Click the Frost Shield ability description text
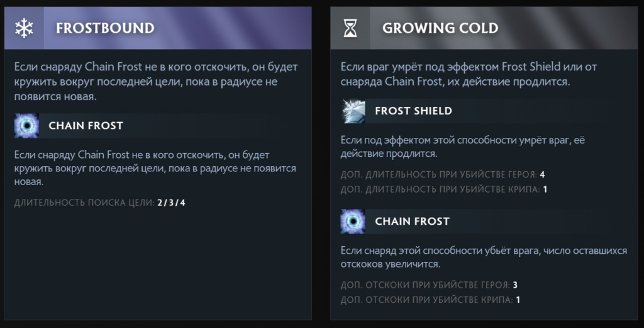Image resolution: width=644 pixels, height=328 pixels. pos(462,146)
